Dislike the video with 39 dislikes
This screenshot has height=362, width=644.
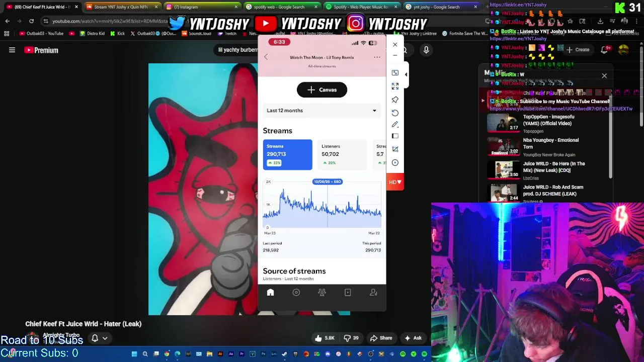point(352,338)
